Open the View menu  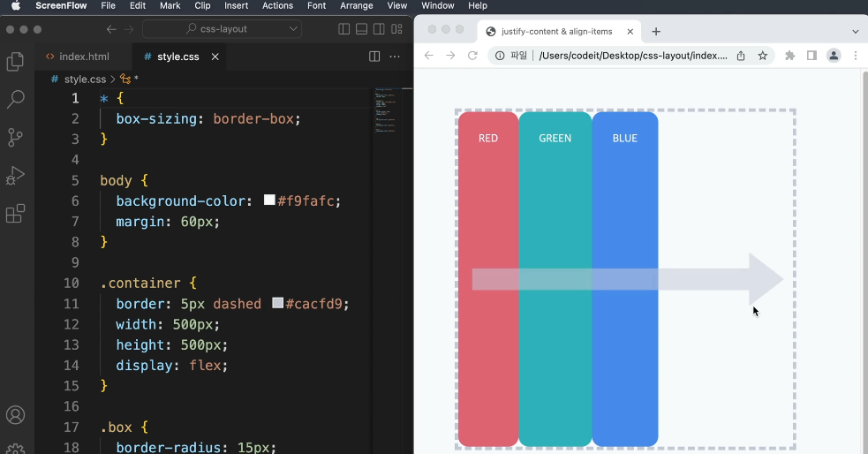[x=396, y=5]
